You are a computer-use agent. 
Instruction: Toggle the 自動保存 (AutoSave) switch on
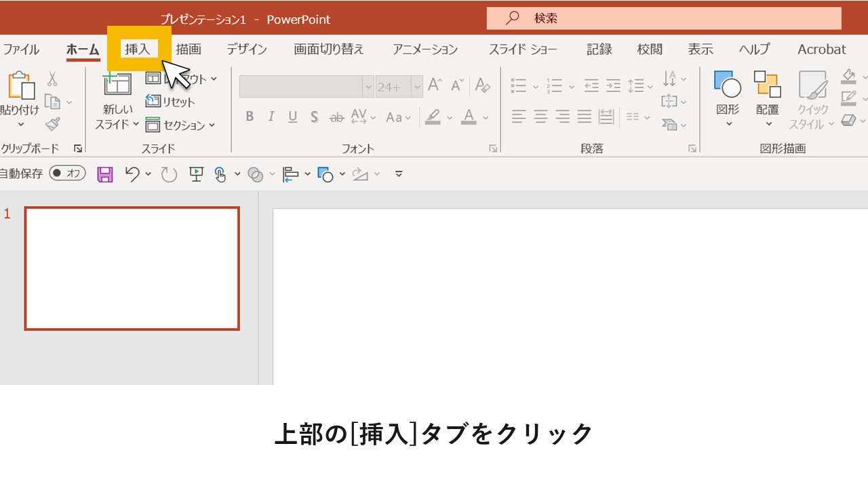[x=66, y=174]
